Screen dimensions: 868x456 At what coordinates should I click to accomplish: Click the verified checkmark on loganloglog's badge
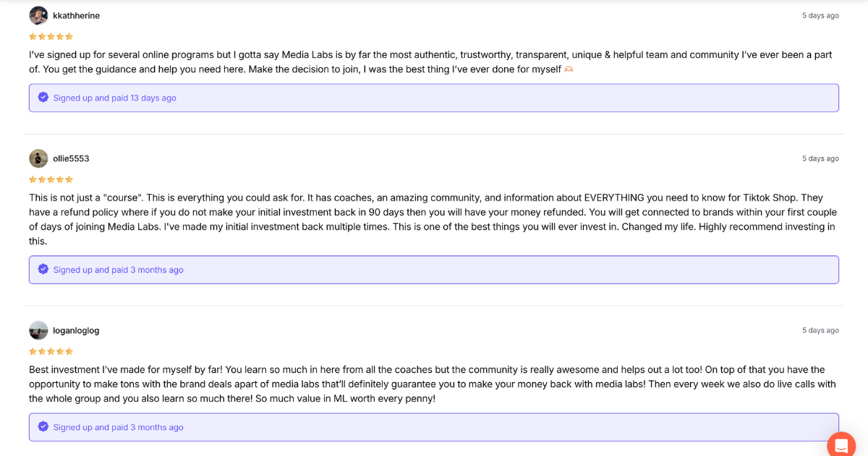[x=43, y=427]
